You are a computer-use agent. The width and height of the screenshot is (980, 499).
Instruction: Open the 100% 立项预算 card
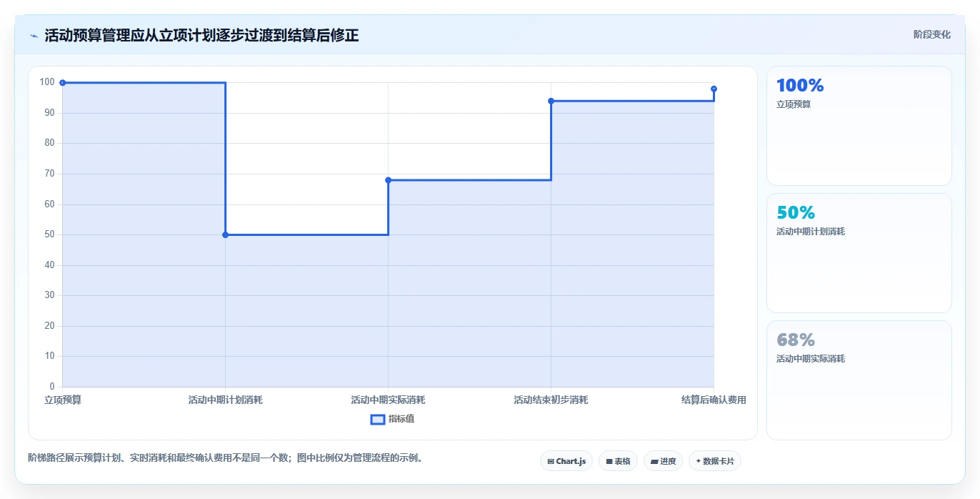(x=859, y=126)
